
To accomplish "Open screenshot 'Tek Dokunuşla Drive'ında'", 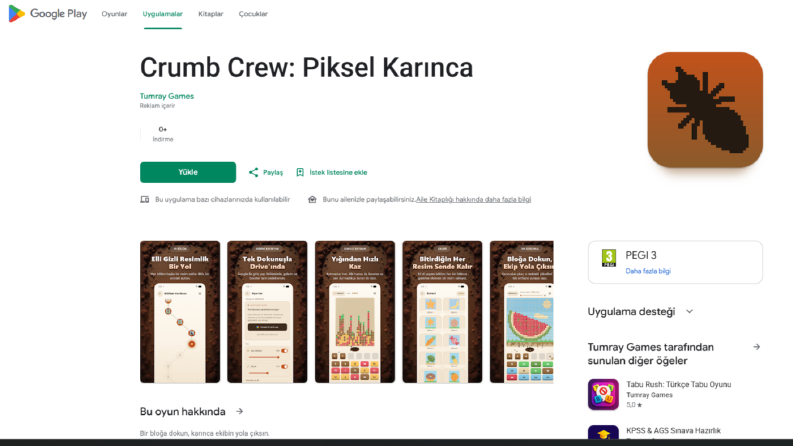I will [x=267, y=312].
